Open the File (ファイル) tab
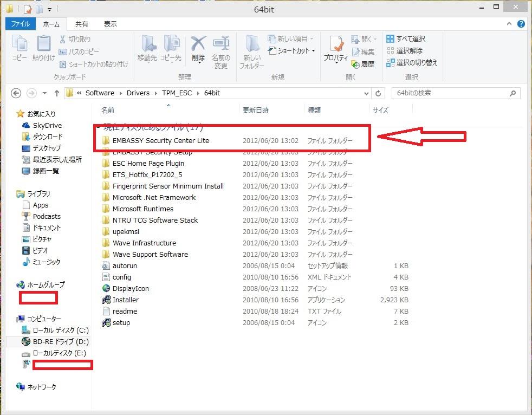Image resolution: width=532 pixels, height=415 pixels. [20, 24]
